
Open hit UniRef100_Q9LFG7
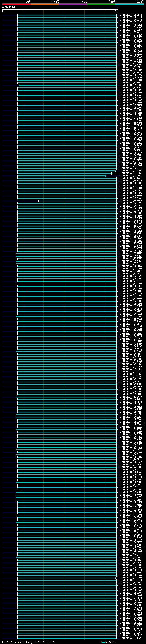pos(131,170)
